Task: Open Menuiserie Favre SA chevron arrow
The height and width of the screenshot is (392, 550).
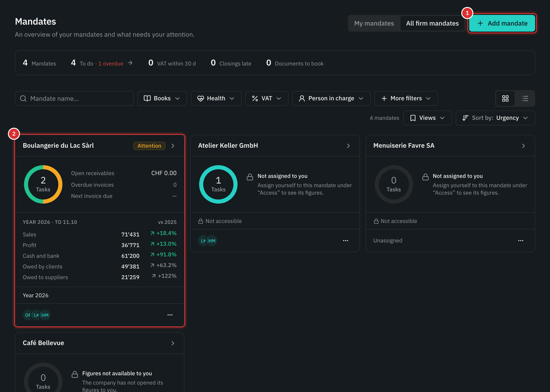Action: (x=524, y=146)
